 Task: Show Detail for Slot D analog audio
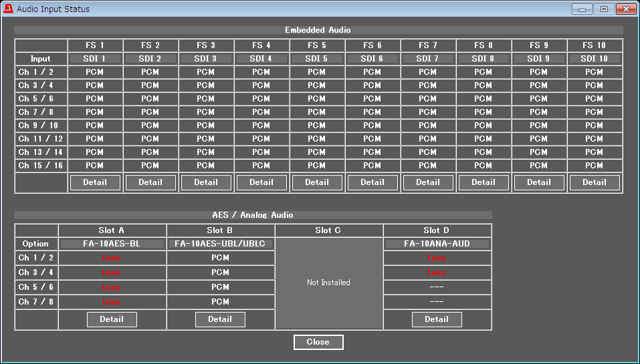(x=437, y=319)
